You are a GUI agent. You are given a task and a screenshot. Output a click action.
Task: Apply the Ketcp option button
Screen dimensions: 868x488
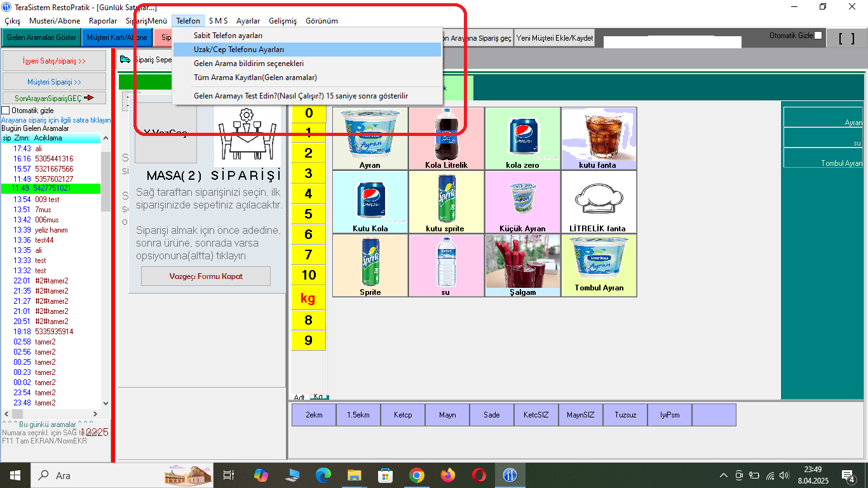pyautogui.click(x=403, y=415)
